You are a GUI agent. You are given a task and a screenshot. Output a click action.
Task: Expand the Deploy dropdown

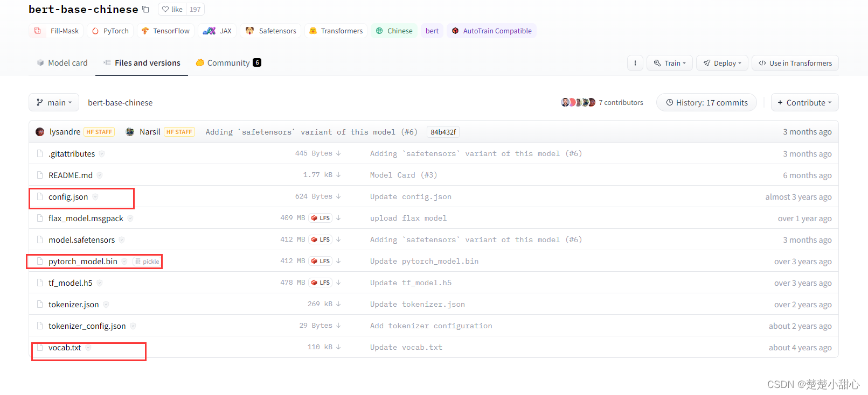(x=722, y=63)
